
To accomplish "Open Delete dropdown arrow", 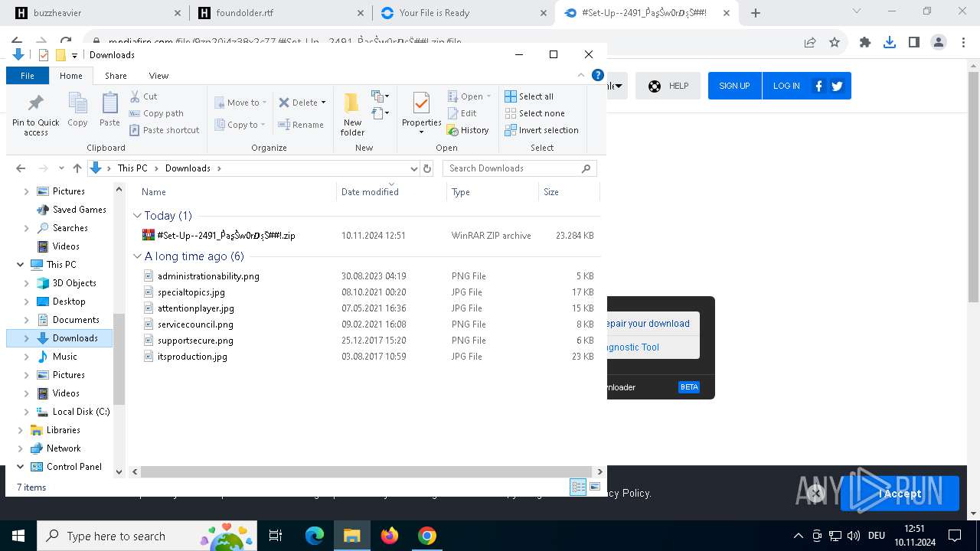I will [x=323, y=103].
